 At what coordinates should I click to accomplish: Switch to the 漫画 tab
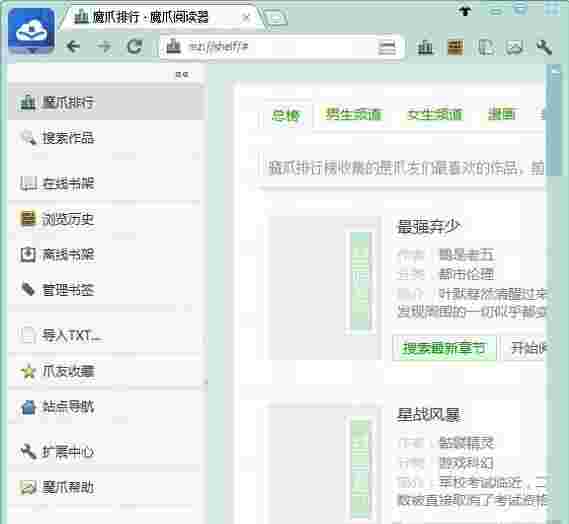point(502,115)
